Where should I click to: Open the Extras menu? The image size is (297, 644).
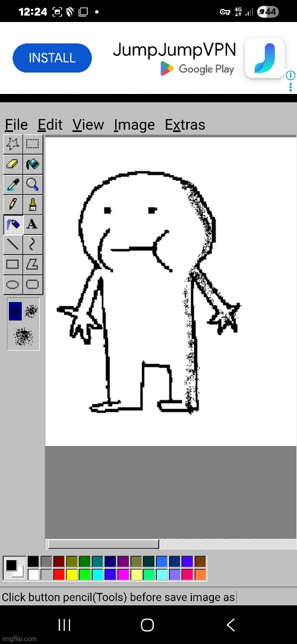(185, 124)
